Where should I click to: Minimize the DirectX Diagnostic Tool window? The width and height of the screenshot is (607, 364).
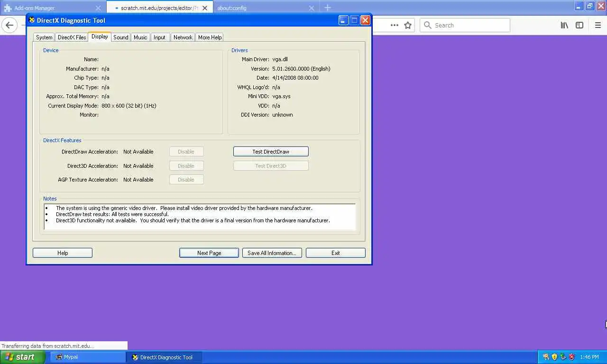click(x=343, y=20)
